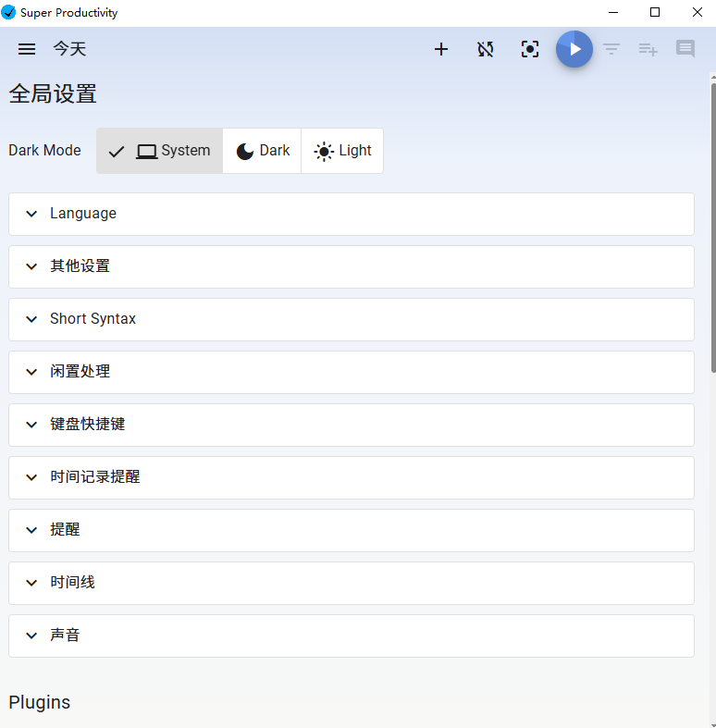The height and width of the screenshot is (728, 716).
Task: Expand the 闲置处理 section
Action: [352, 373]
